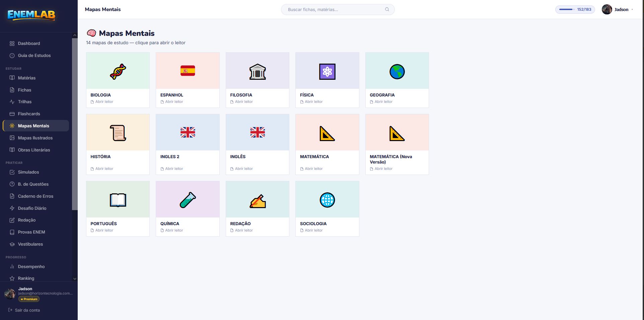The width and height of the screenshot is (644, 320).
Task: Click the Simulados checkbox icon
Action: pos(12,172)
